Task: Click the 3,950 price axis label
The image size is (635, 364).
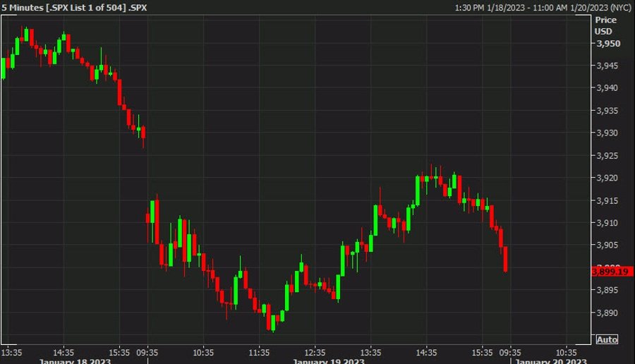Action: pyautogui.click(x=607, y=44)
